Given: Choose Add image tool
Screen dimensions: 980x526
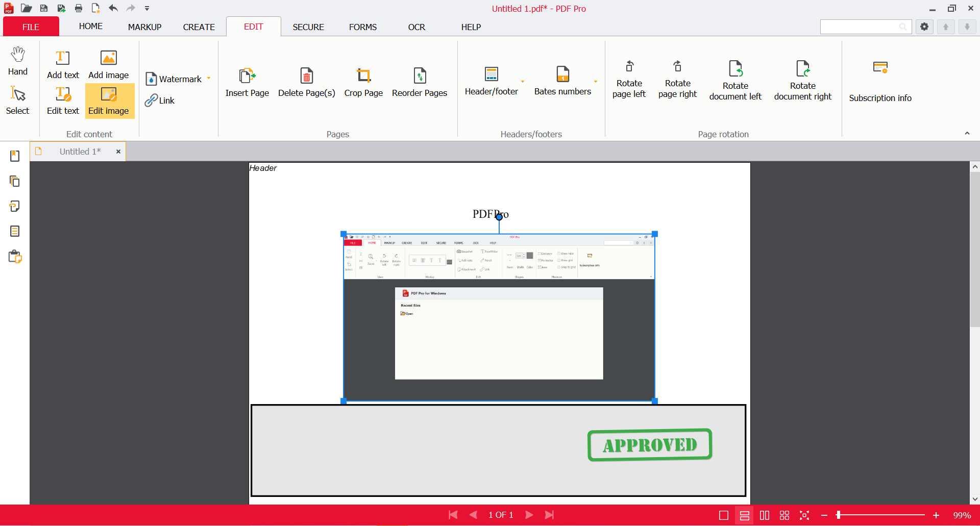Looking at the screenshot, I should [x=109, y=64].
